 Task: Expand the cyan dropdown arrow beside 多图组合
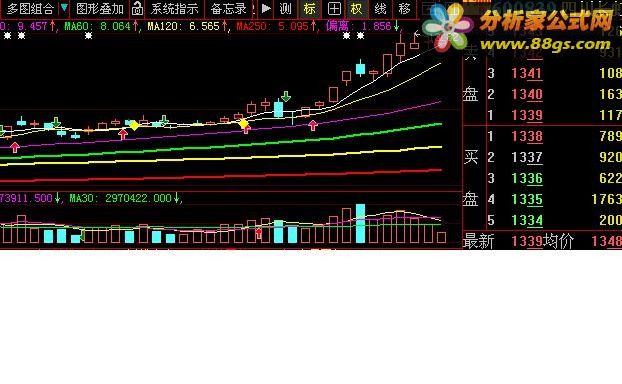click(64, 8)
